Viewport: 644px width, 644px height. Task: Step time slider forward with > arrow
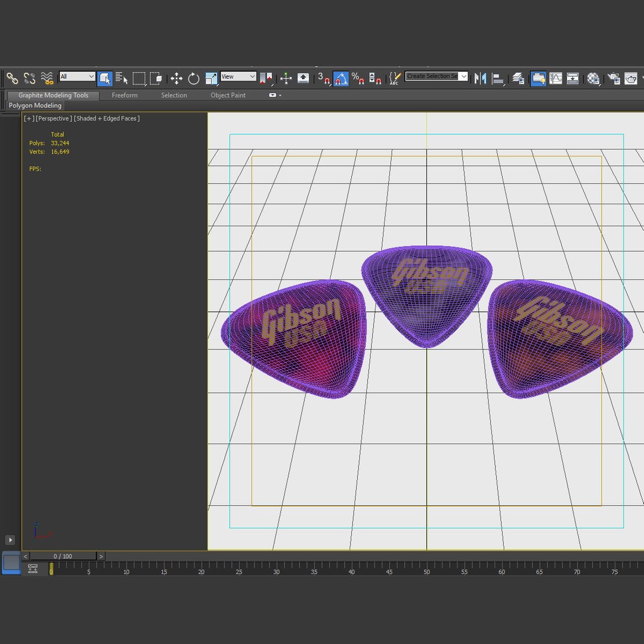[x=101, y=556]
